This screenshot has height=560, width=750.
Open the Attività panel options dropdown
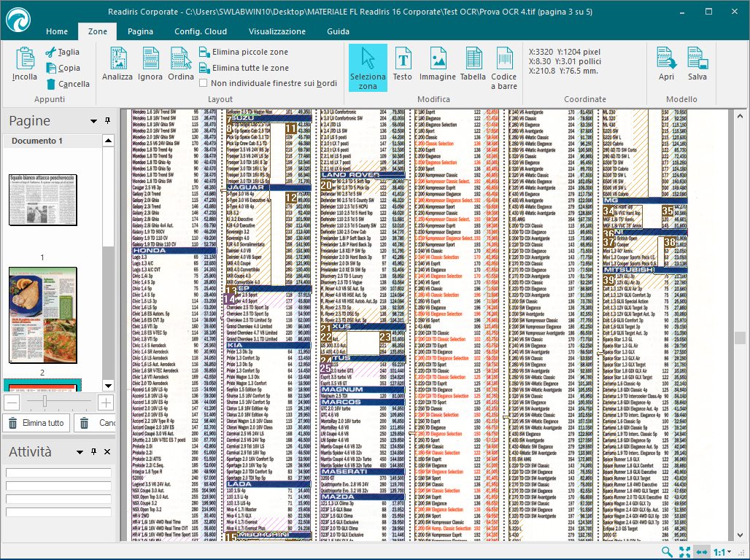[x=80, y=452]
